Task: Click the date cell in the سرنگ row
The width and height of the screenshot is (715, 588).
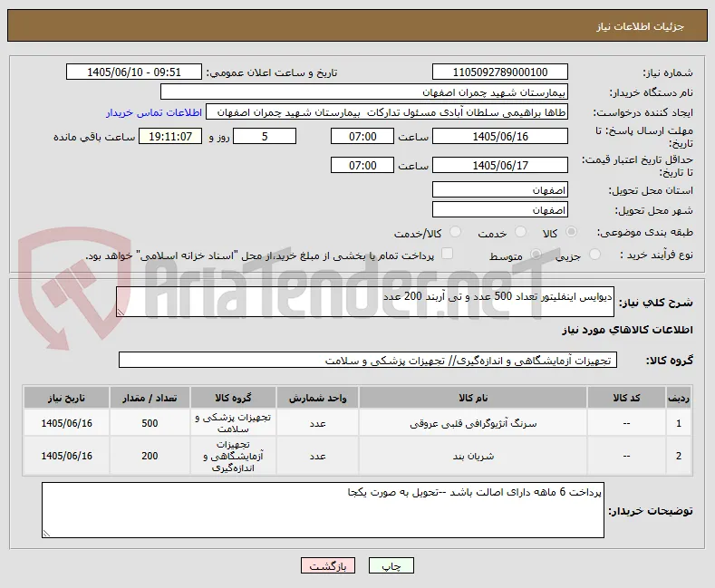Action: coord(66,423)
